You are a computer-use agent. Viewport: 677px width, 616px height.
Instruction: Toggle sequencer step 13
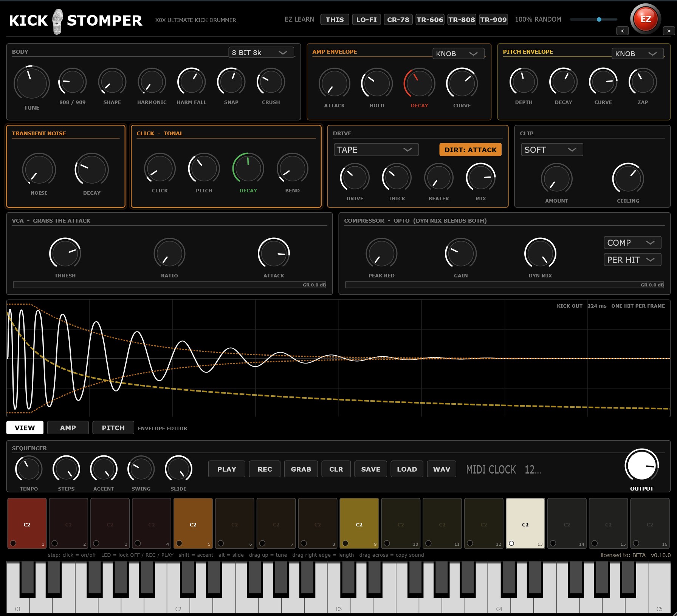pyautogui.click(x=525, y=523)
